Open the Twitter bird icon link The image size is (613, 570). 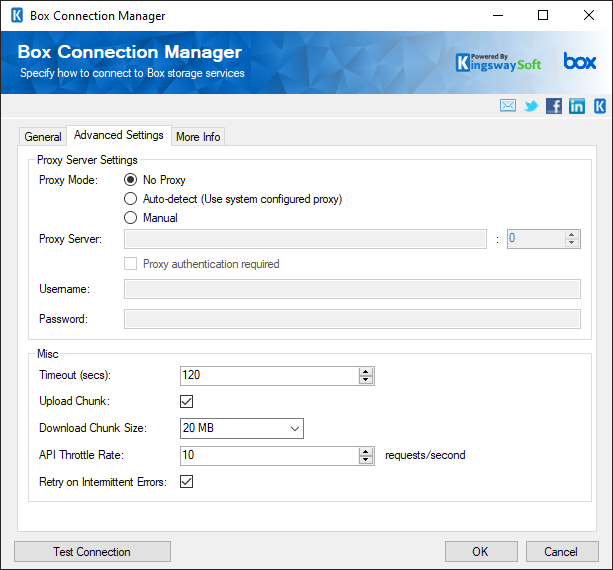click(x=531, y=106)
